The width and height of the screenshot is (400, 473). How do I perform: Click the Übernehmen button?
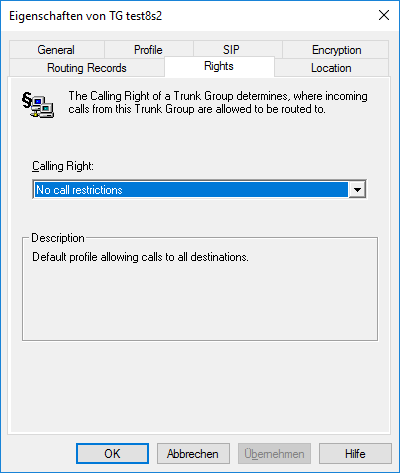274,454
